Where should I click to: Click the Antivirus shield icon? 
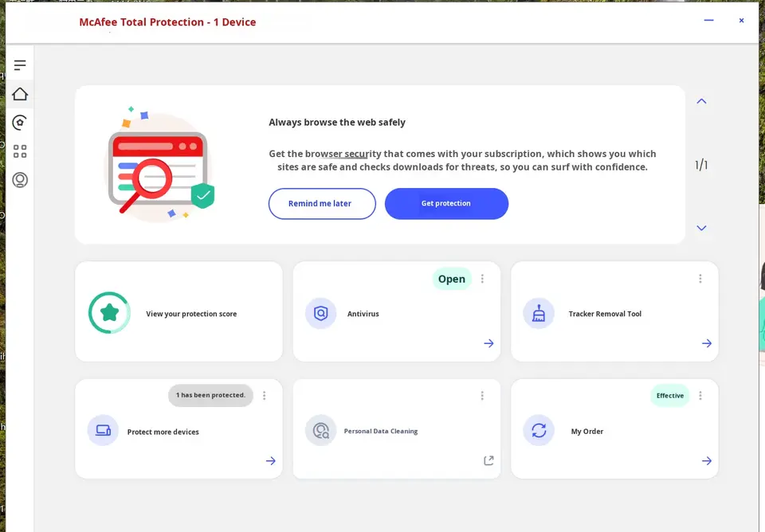click(x=320, y=313)
